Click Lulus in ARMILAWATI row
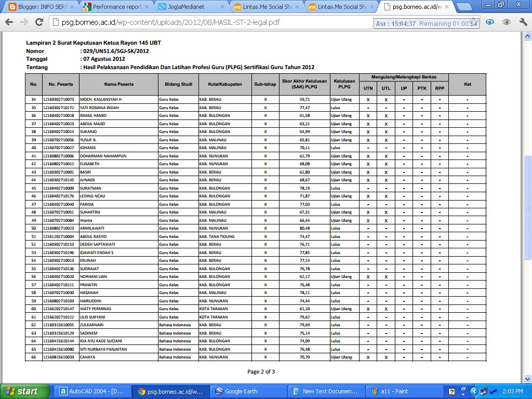 tap(336, 229)
